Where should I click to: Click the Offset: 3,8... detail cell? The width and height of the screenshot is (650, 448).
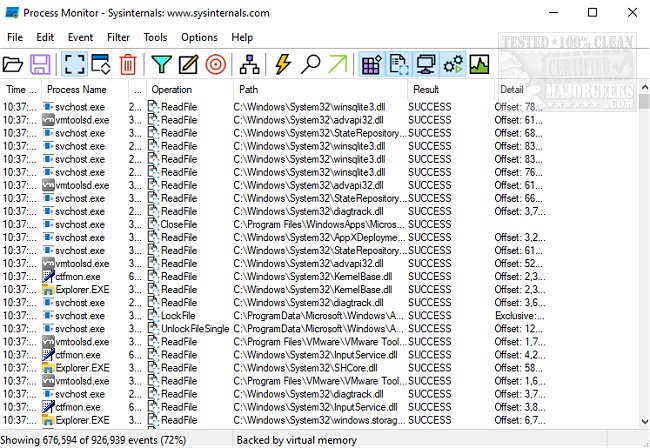click(520, 407)
